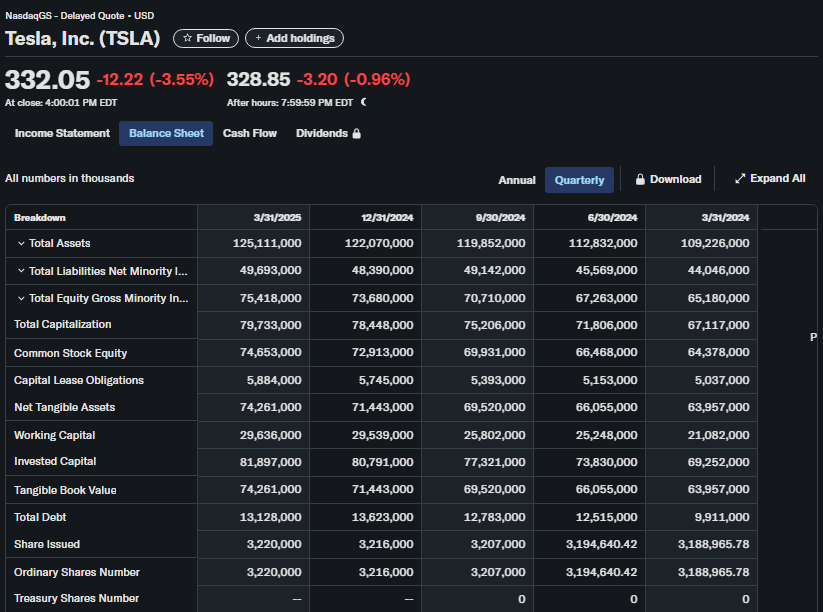
Task: Open the Income Statement tab
Action: point(62,133)
